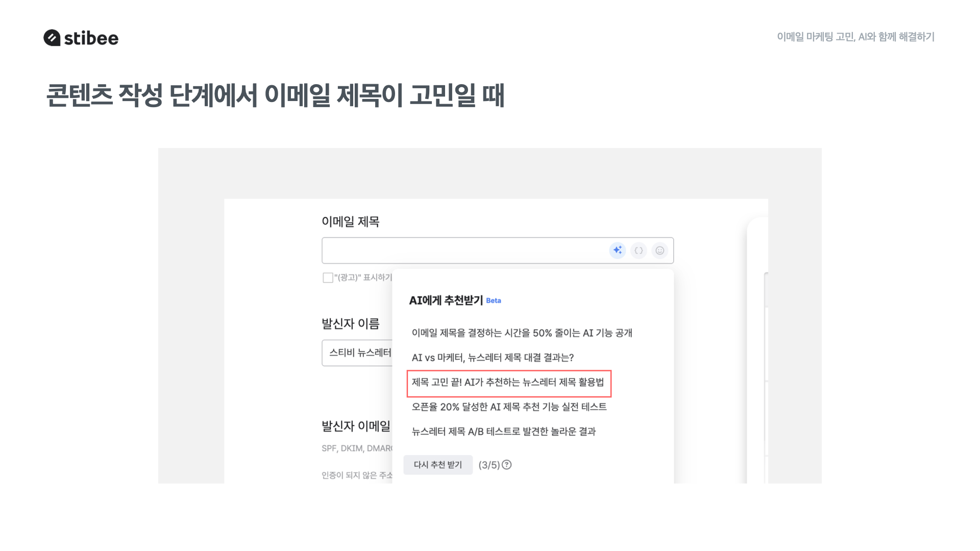Click the SPF, DKIM, DMARC description text
The image size is (980, 551).
(357, 448)
